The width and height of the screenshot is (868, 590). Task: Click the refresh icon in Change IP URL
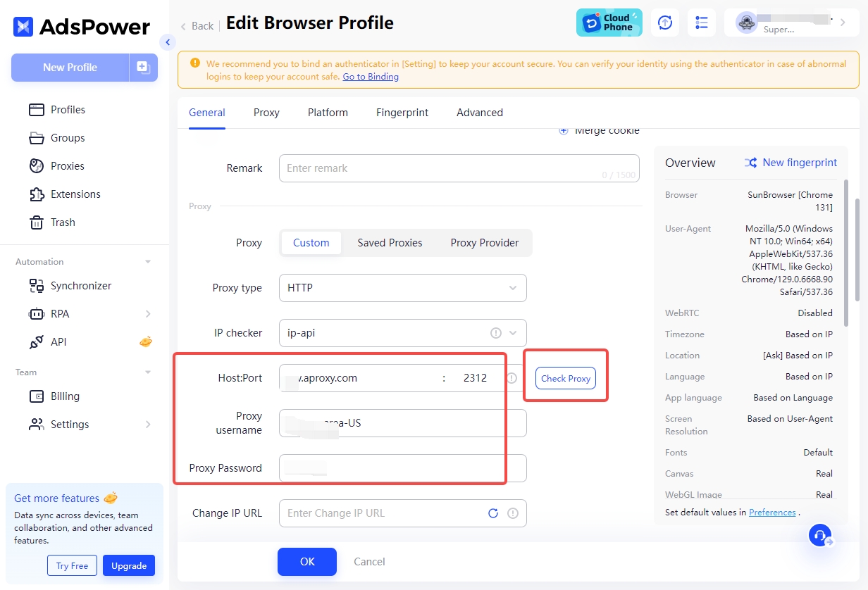493,513
